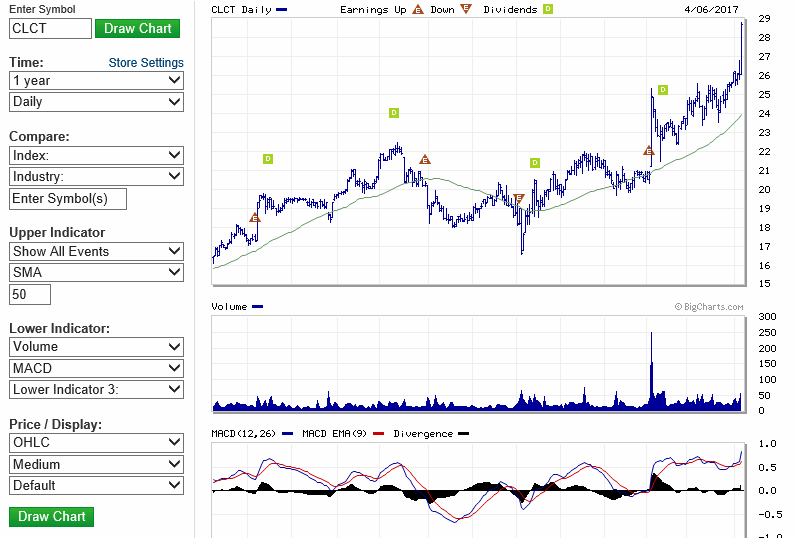
Task: Click the 4/06/2017 chart date label
Action: [711, 10]
